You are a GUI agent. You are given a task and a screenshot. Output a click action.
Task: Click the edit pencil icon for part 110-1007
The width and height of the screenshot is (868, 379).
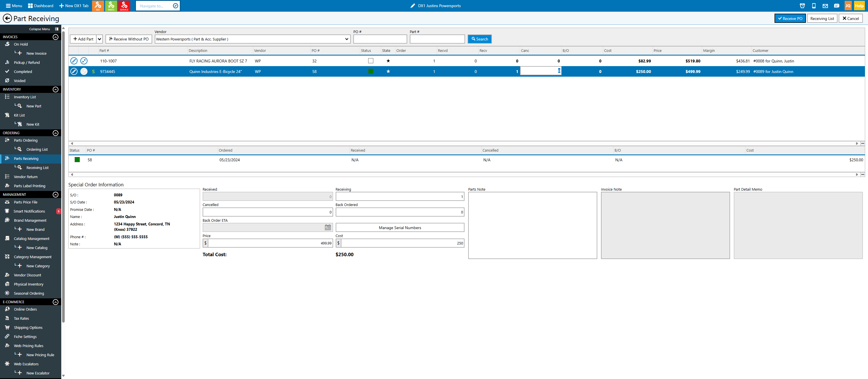click(74, 61)
